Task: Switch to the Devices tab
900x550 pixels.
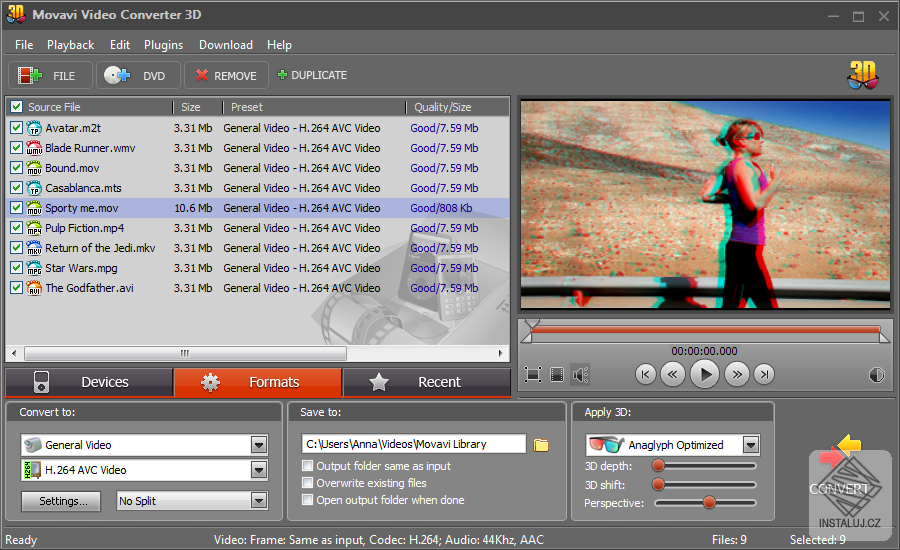Action: pyautogui.click(x=89, y=382)
